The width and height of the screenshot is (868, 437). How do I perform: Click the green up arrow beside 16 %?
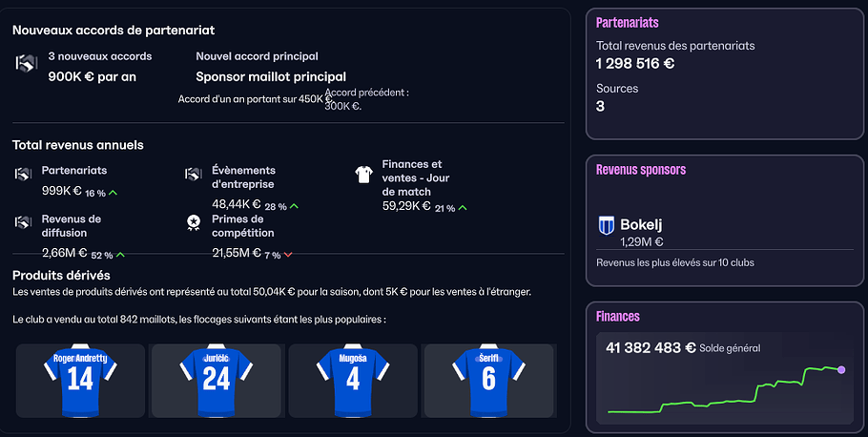point(114,193)
